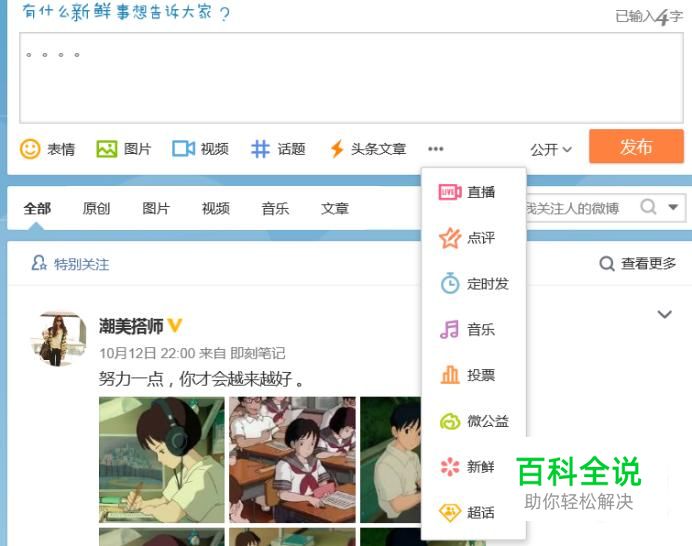692x546 pixels.
Task: Insert a 话题 hashtag topic
Action: [278, 149]
